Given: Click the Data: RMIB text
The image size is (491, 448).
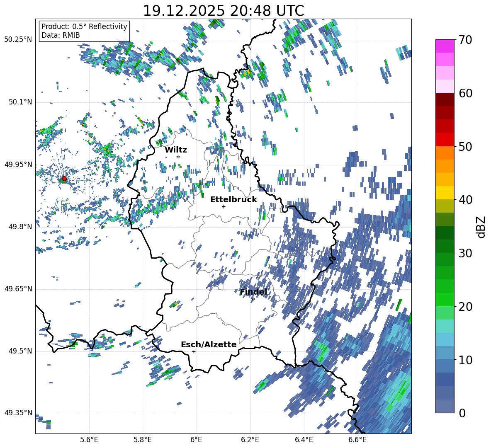Looking at the screenshot, I should pos(61,35).
